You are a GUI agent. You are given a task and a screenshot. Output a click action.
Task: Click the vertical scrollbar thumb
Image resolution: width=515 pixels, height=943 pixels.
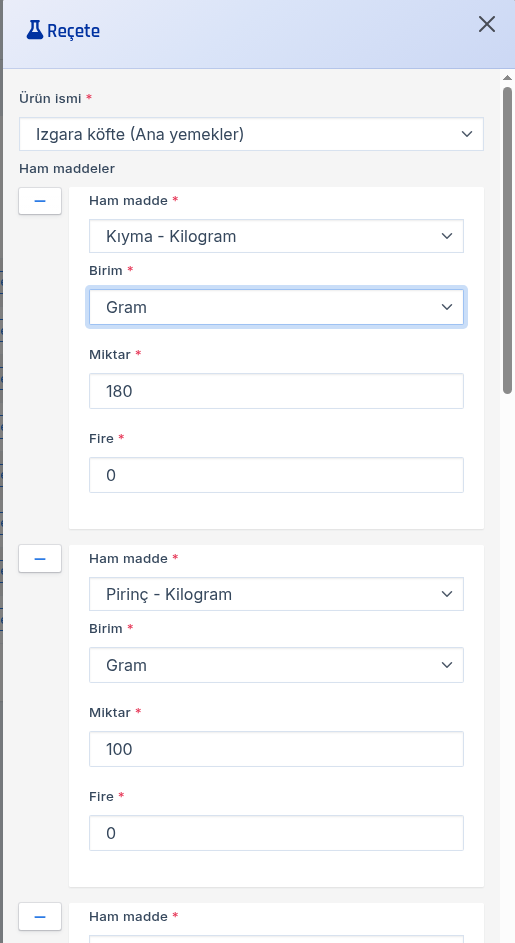(507, 241)
